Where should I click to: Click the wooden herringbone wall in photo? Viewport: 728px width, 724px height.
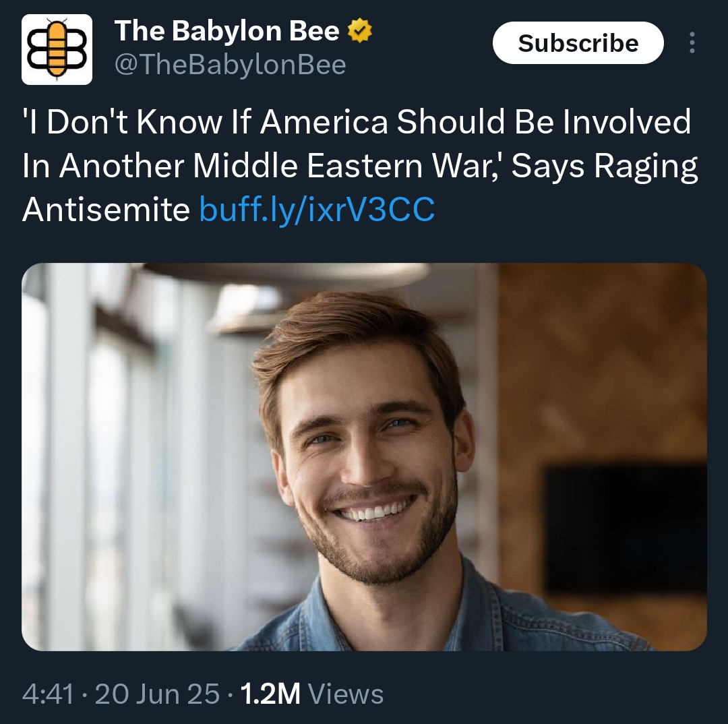pos(603,362)
